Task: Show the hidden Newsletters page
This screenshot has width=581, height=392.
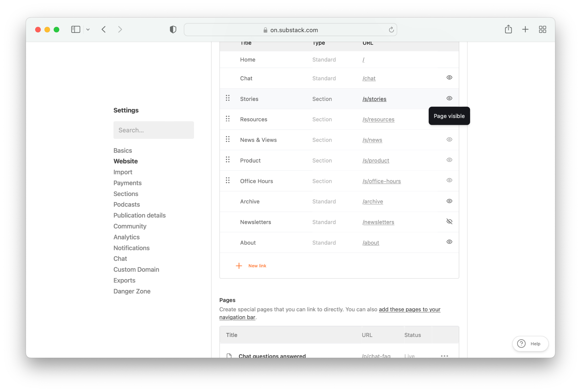Action: point(449,222)
